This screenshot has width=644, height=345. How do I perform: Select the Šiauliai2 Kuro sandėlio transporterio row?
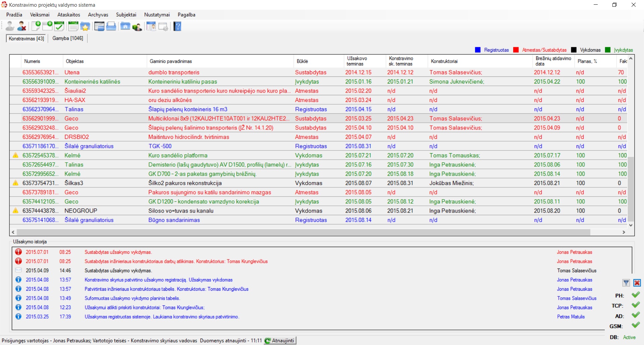point(319,91)
